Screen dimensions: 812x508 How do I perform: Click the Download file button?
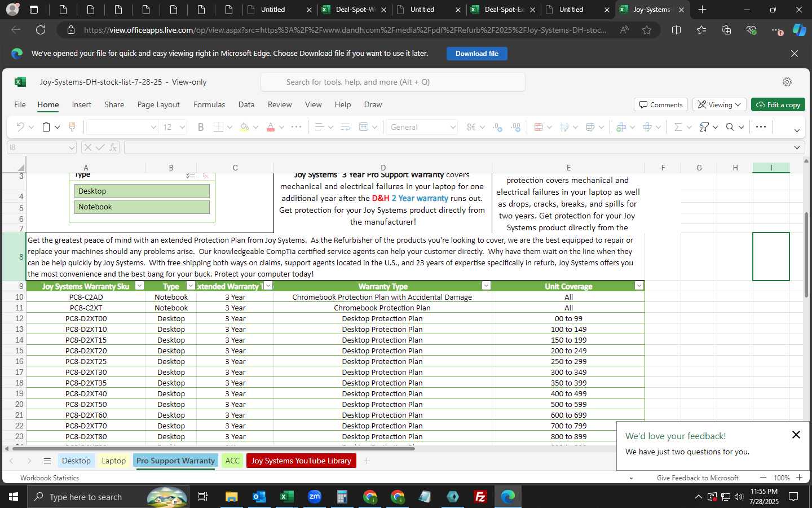click(x=477, y=54)
